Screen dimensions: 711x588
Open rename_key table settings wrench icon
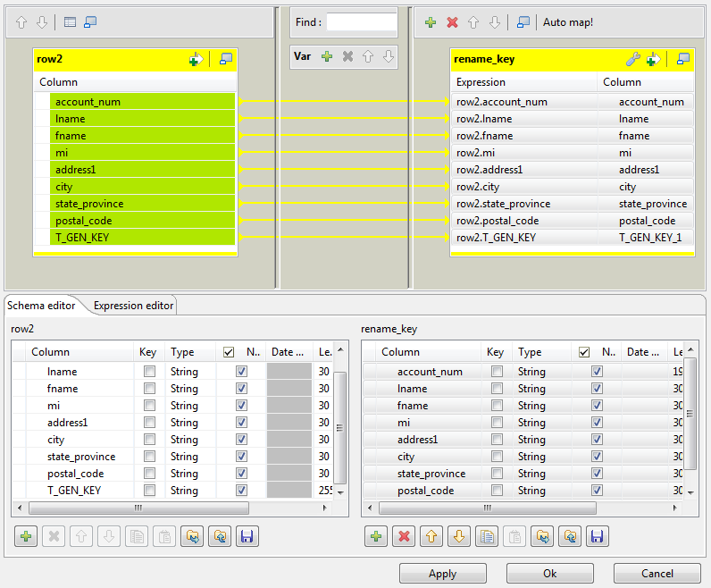click(x=632, y=59)
